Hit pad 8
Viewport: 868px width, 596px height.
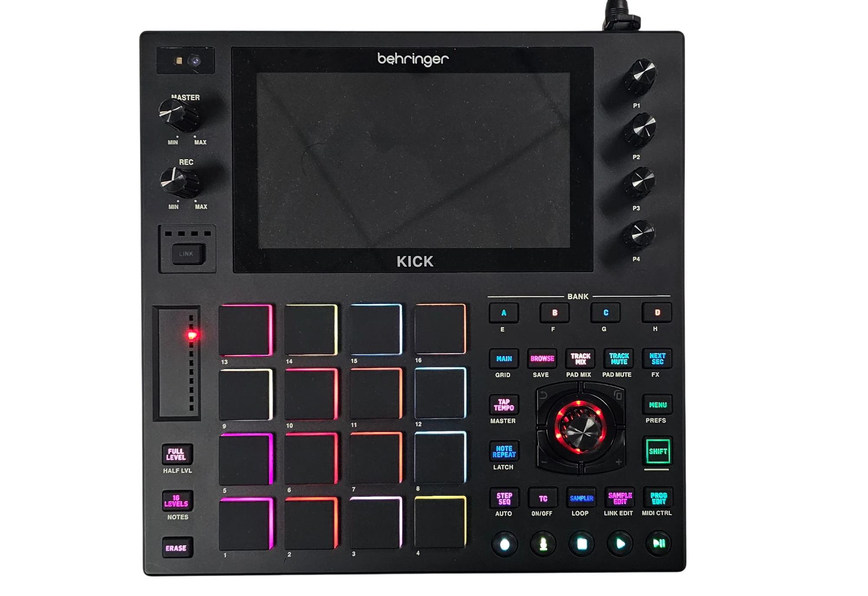[x=440, y=457]
